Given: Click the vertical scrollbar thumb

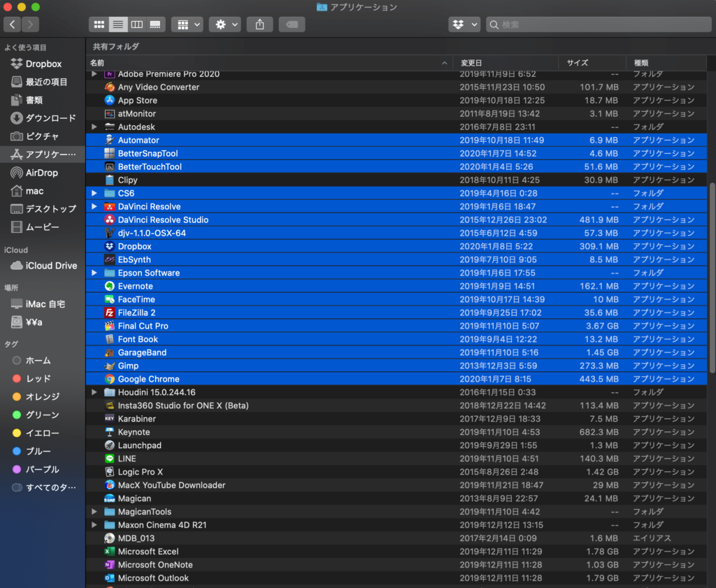Looking at the screenshot, I should click(x=712, y=278).
